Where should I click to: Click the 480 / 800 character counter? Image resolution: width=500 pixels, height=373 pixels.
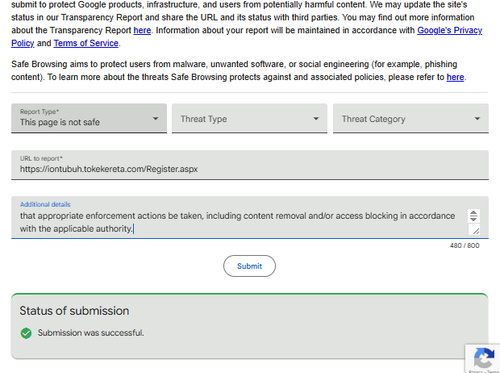464,246
